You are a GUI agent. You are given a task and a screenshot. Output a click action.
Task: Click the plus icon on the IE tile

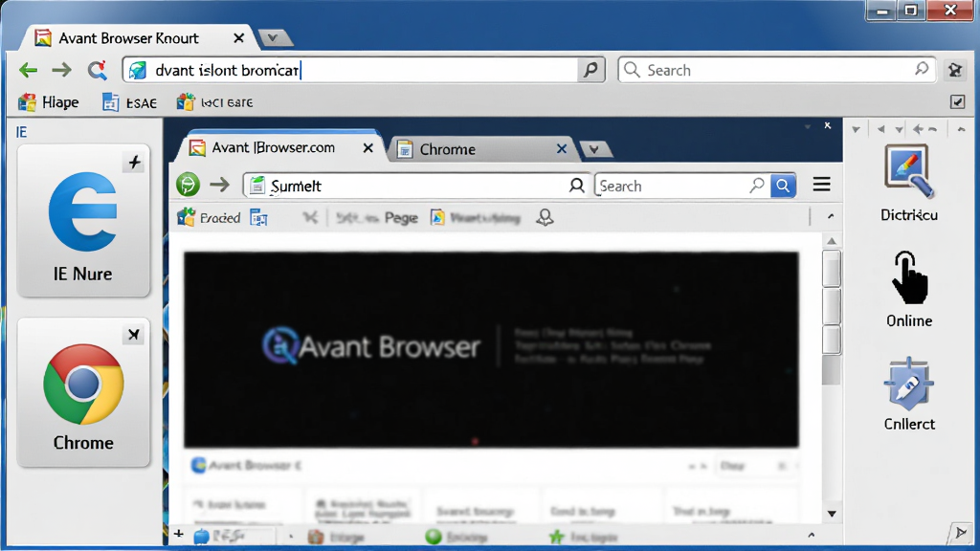click(x=134, y=163)
